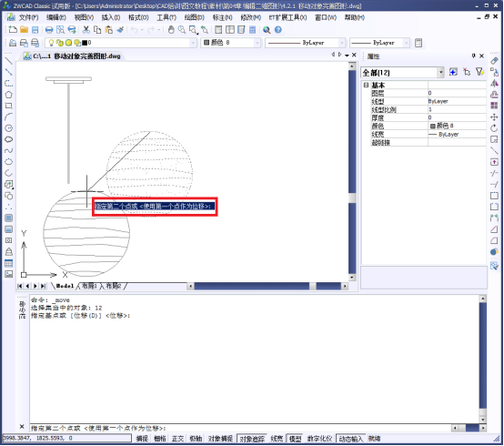
Task: Open the Help question mark icon
Action: click(278, 30)
